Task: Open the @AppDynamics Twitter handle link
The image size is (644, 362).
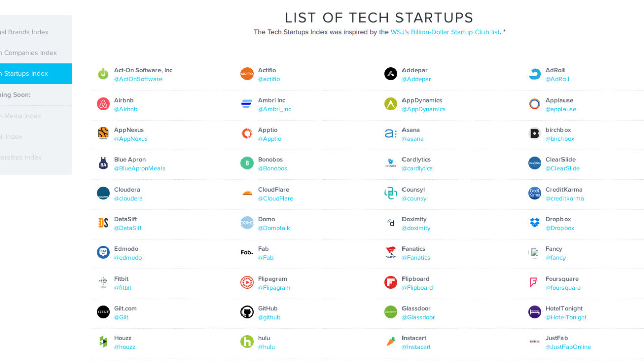Action: pos(423,109)
